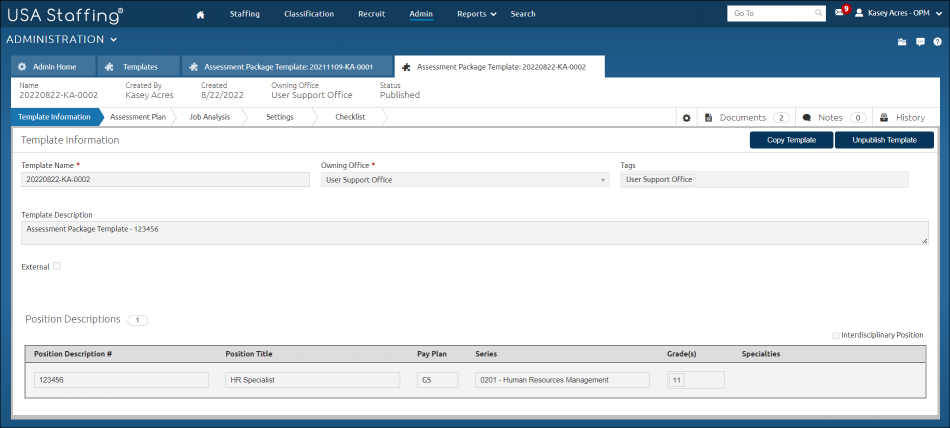Click the search magnifier in Go To box
950x428 pixels.
pos(819,13)
